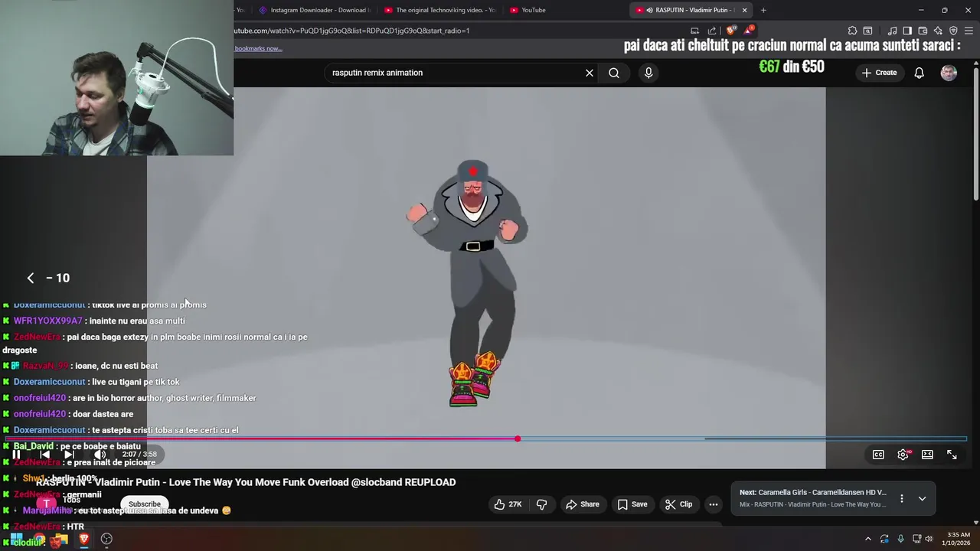
Task: Open Leo AI sparkle icon
Action: [938, 31]
